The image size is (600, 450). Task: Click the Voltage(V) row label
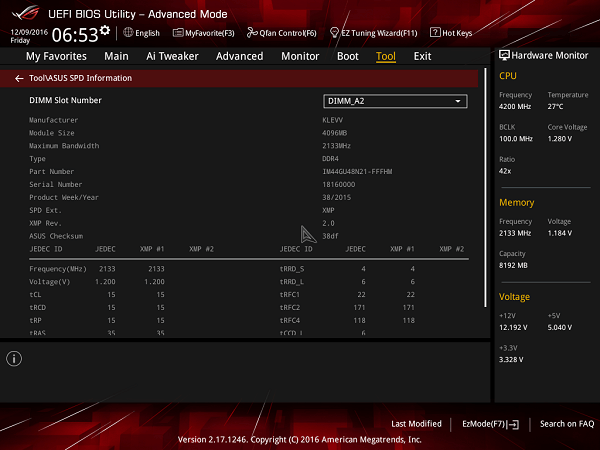(x=49, y=282)
